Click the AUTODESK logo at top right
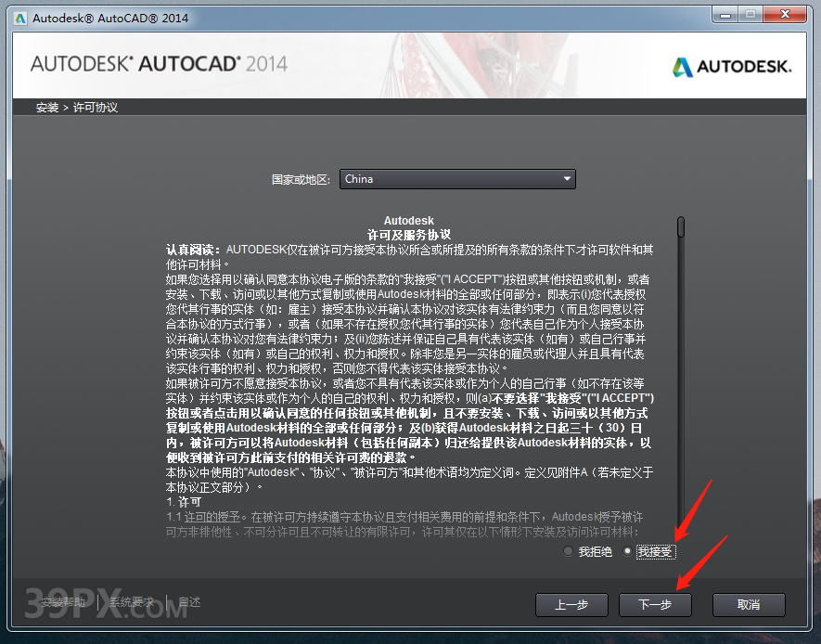 tap(733, 66)
